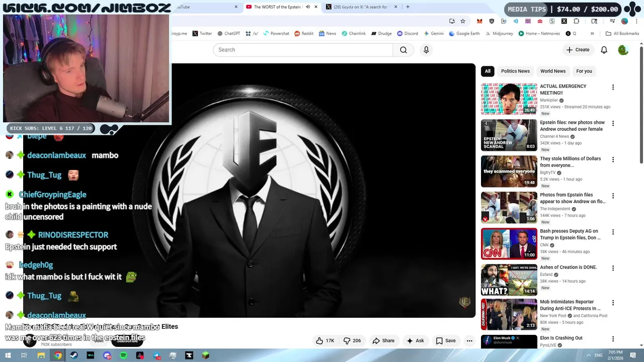The width and height of the screenshot is (644, 362).
Task: Open the Mob Intimidates Reporter video thumbnail
Action: click(x=509, y=314)
